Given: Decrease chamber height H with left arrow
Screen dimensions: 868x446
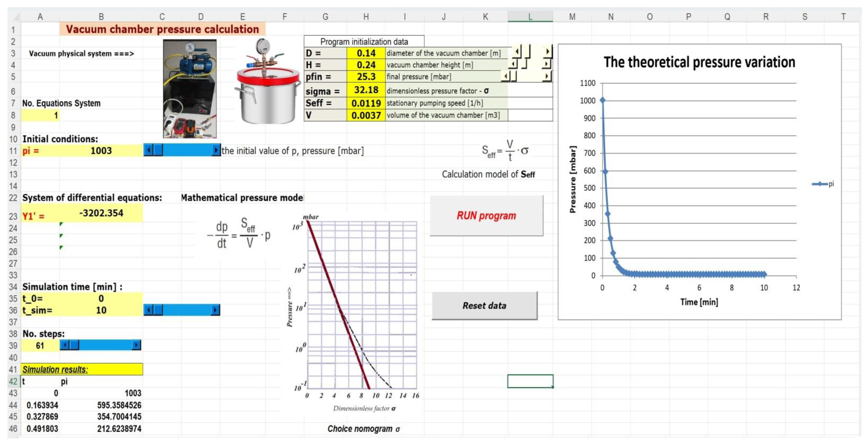Looking at the screenshot, I should pyautogui.click(x=513, y=64).
